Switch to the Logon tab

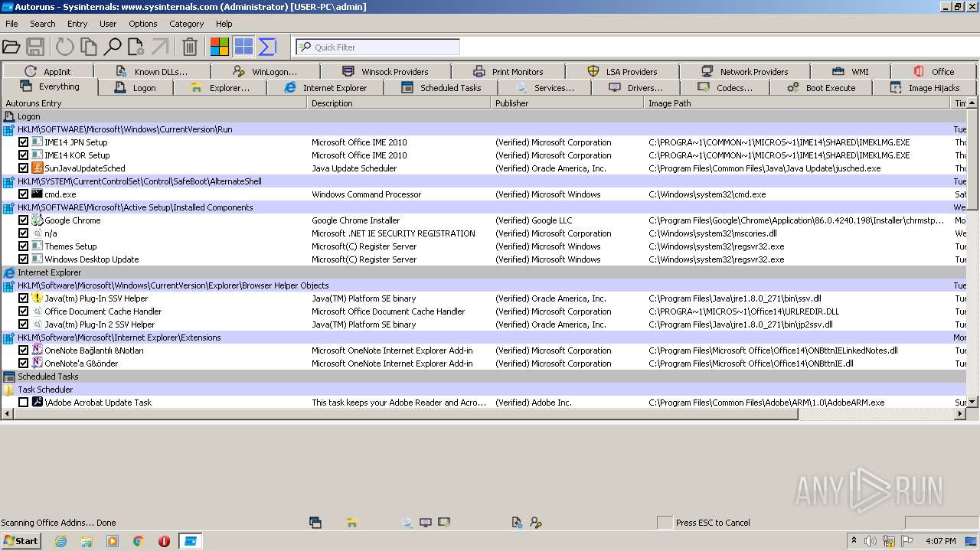135,88
